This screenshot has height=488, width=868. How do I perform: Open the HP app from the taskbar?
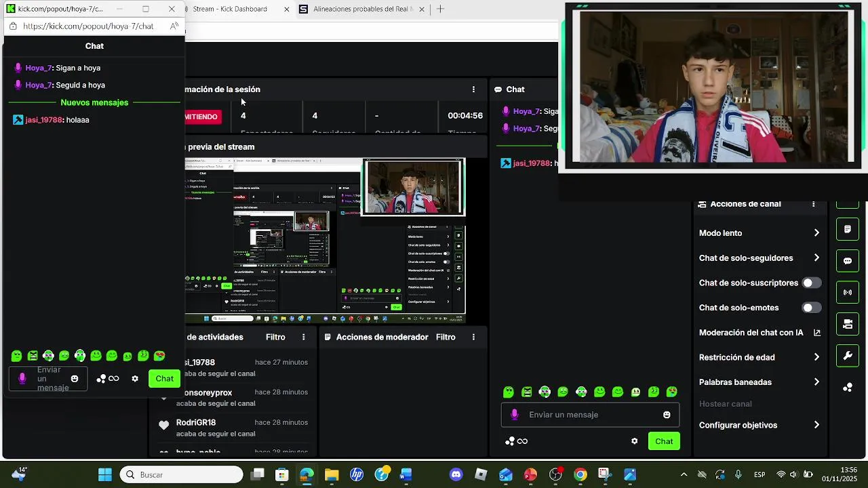357,474
